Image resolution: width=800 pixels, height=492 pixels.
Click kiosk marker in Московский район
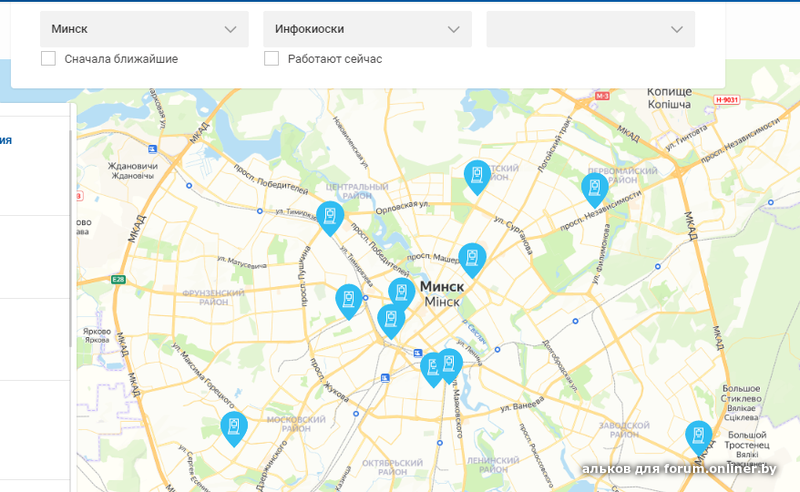coord(234,429)
